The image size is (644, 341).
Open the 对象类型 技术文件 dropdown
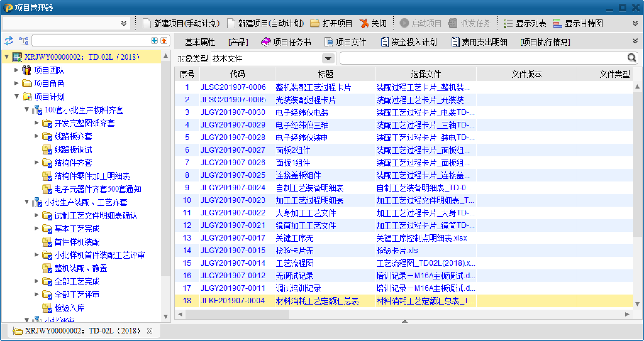point(328,59)
